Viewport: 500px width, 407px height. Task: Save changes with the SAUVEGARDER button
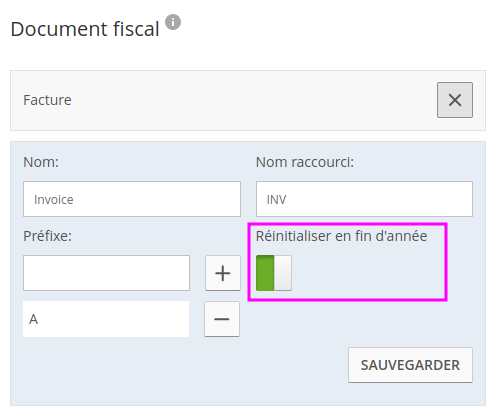pyautogui.click(x=410, y=365)
